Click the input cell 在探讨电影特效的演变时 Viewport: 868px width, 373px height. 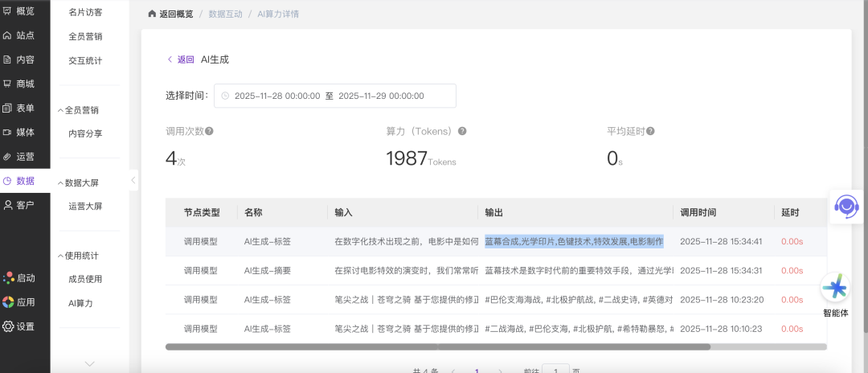[x=407, y=271]
